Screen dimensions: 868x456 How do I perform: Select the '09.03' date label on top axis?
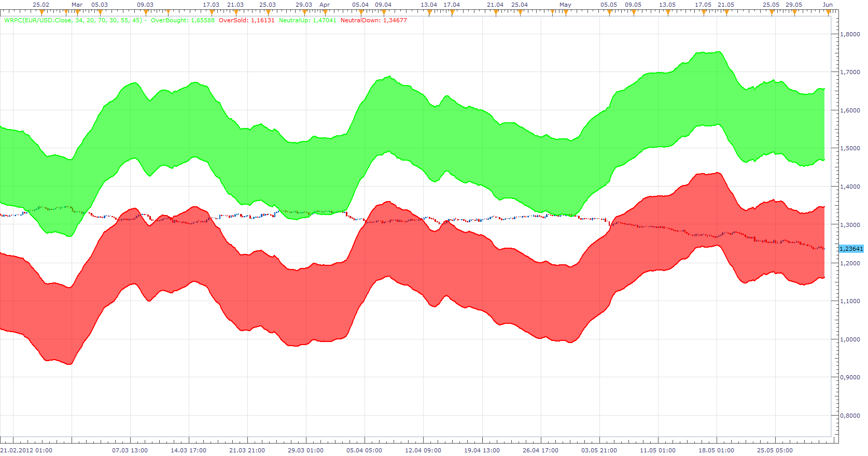pos(145,5)
